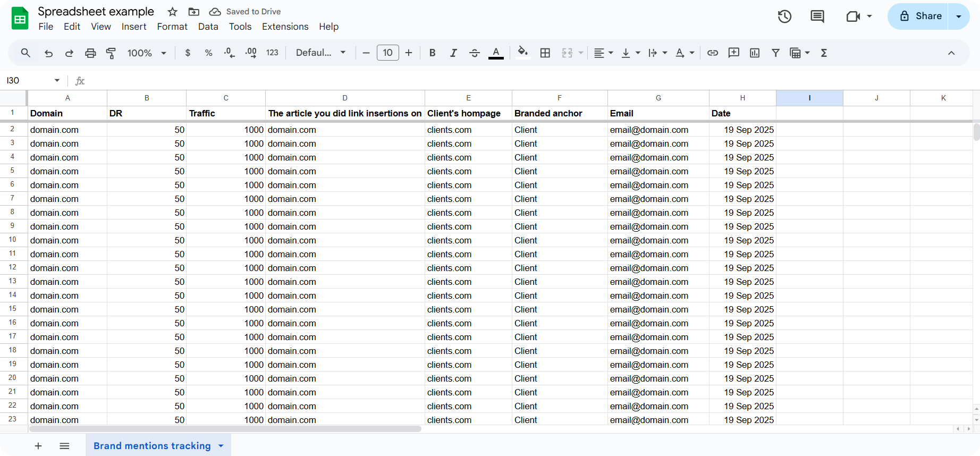Toggle strikethrough formatting
The height and width of the screenshot is (456, 980).
(475, 53)
